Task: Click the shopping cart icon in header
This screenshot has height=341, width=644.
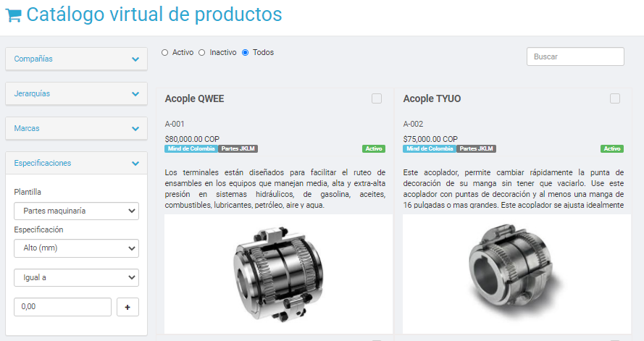Action: point(13,15)
